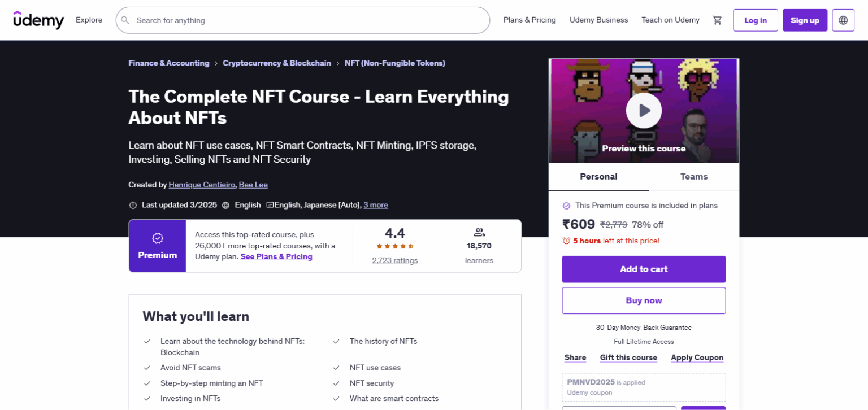Screen dimensions: 868x410
Task: Open the Explore menu
Action: point(89,20)
